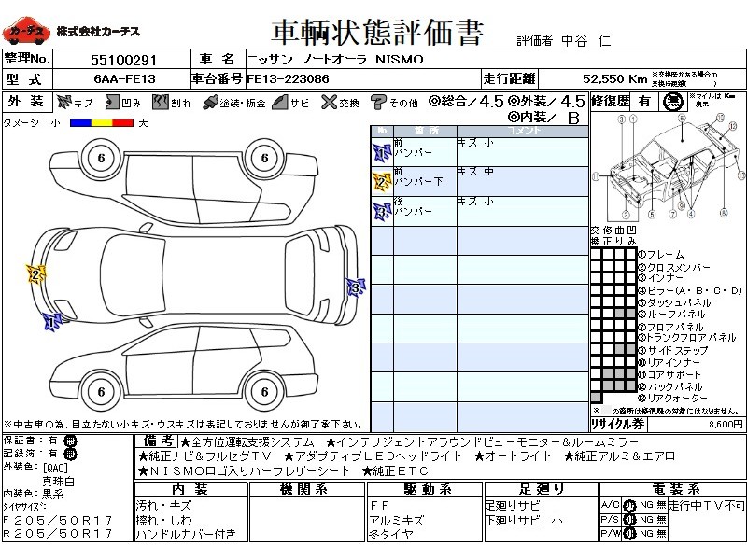This screenshot has height=560, width=747.
Task: Click the その他 other legend icon
Action: (x=378, y=102)
